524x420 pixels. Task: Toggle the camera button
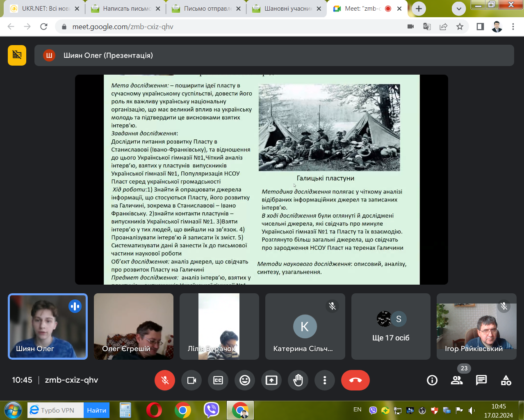[x=191, y=380]
